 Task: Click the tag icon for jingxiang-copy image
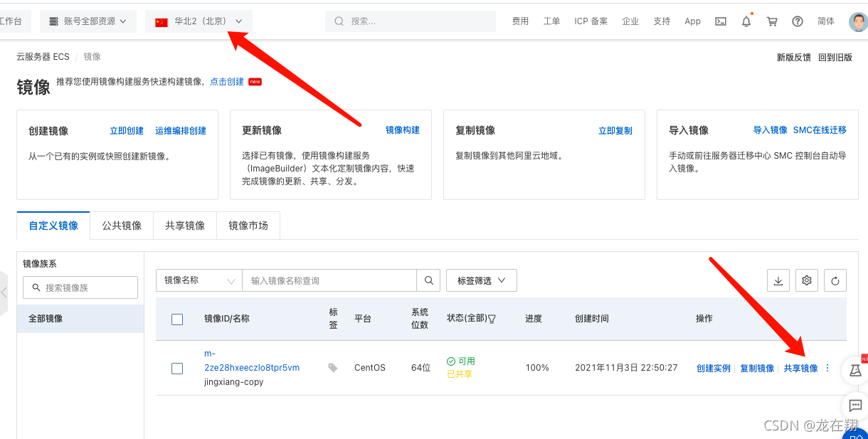click(x=333, y=368)
